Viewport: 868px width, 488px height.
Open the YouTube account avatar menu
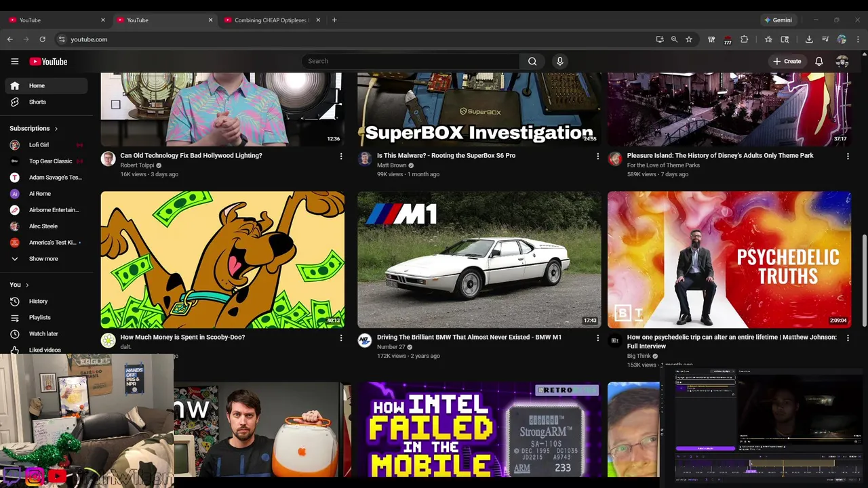pos(842,61)
